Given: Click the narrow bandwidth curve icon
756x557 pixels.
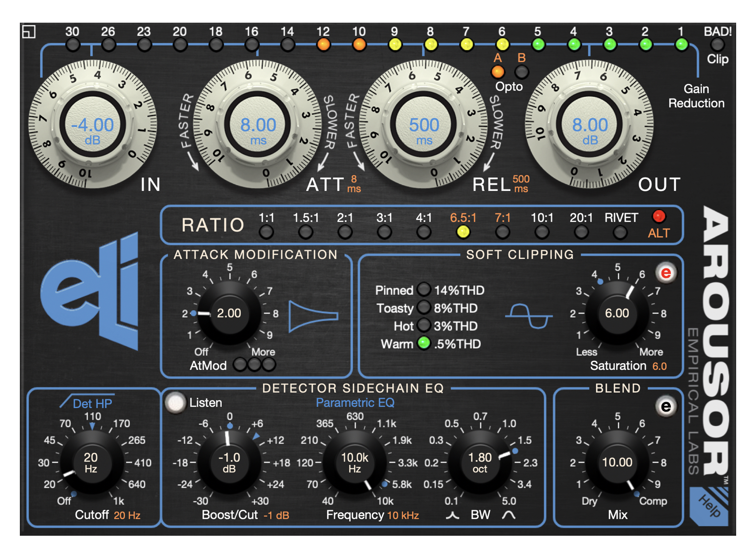Looking at the screenshot, I should [x=452, y=515].
